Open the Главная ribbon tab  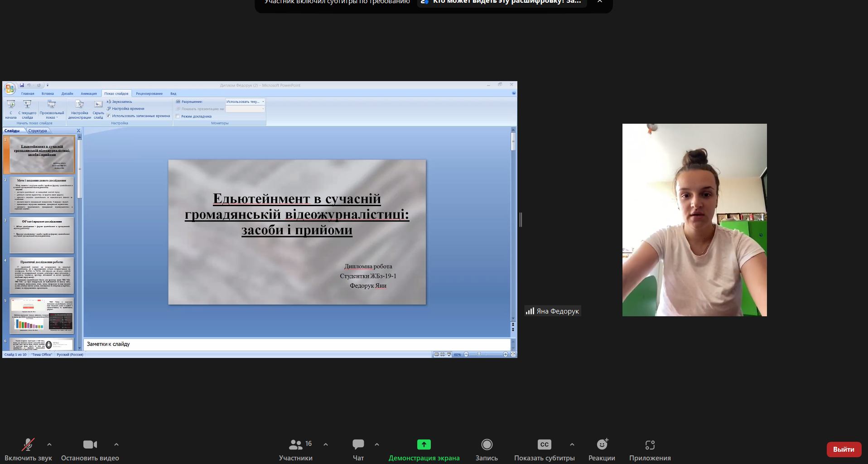(28, 93)
